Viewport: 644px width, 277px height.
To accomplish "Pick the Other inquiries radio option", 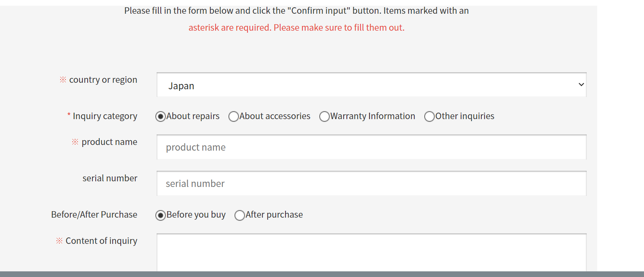I will 430,117.
